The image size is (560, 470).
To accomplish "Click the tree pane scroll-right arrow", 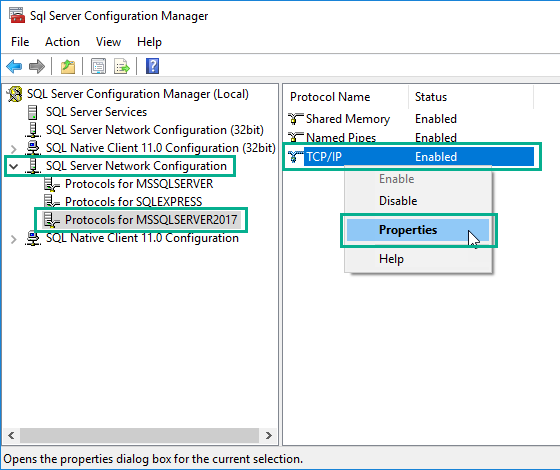I will [269, 435].
